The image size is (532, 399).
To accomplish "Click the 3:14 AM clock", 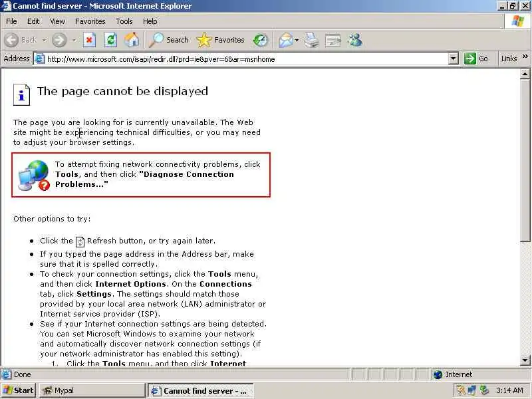I will point(509,390).
